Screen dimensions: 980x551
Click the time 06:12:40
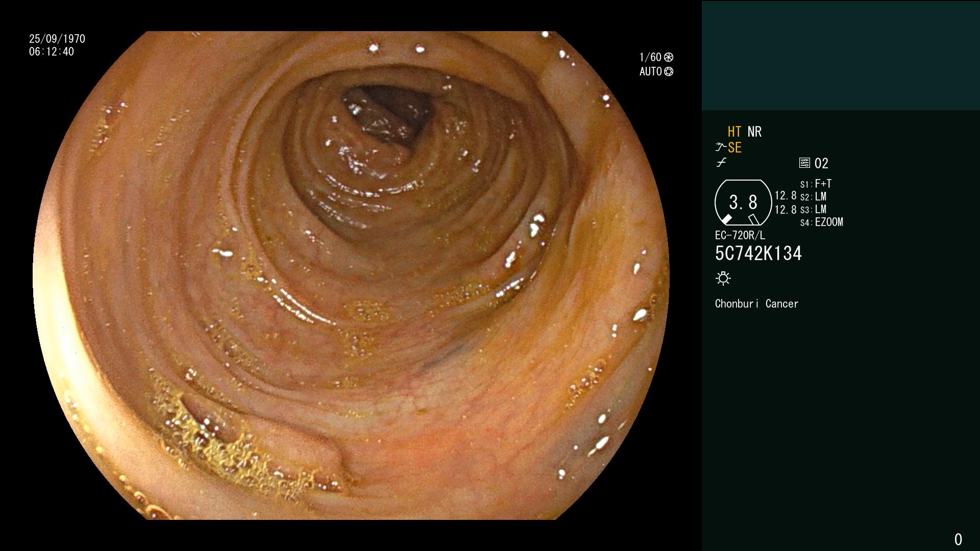pos(52,52)
